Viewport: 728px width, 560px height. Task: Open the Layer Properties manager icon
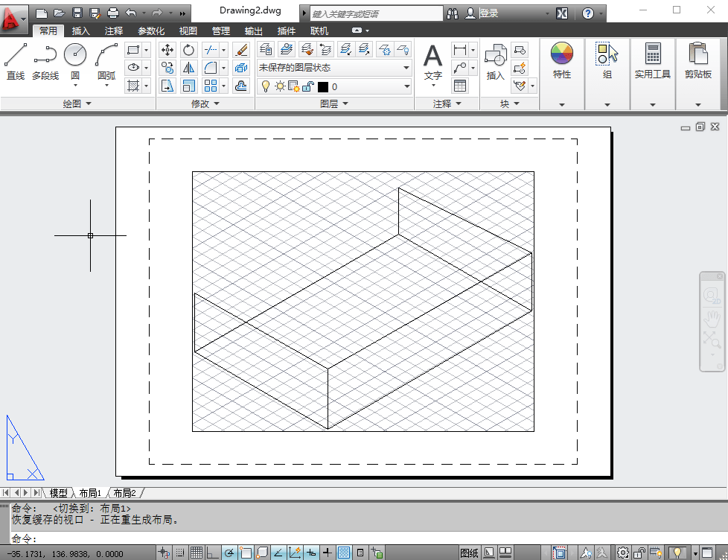point(266,49)
